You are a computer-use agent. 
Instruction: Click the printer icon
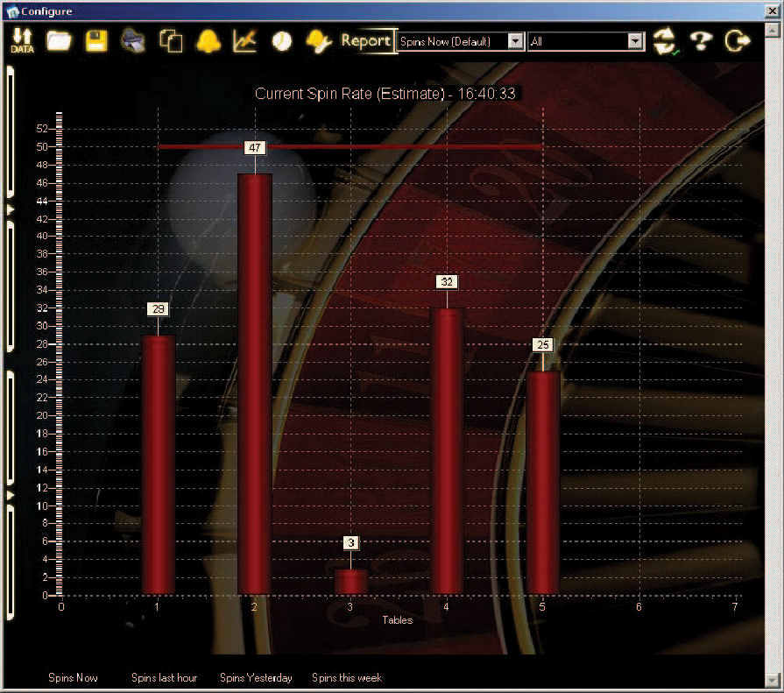coord(133,41)
